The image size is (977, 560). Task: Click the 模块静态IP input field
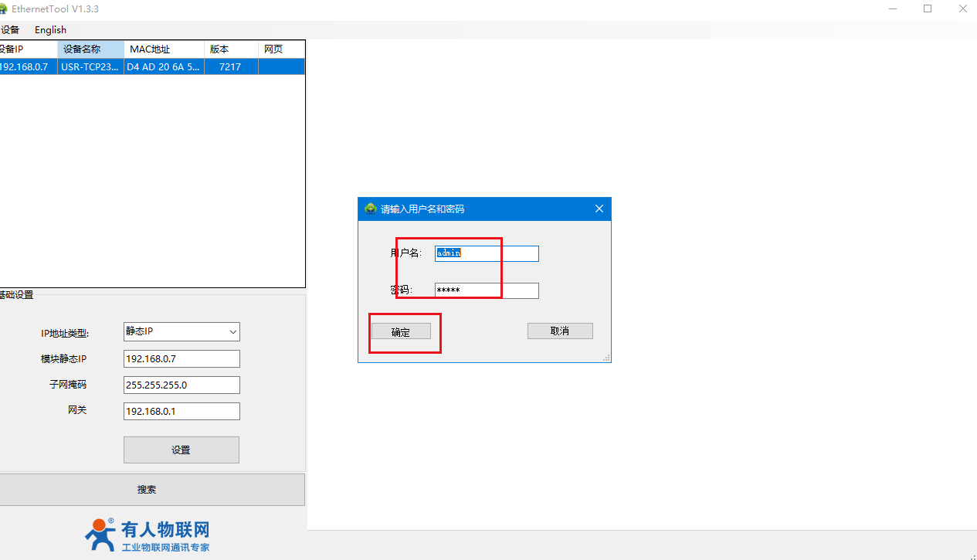pyautogui.click(x=181, y=359)
